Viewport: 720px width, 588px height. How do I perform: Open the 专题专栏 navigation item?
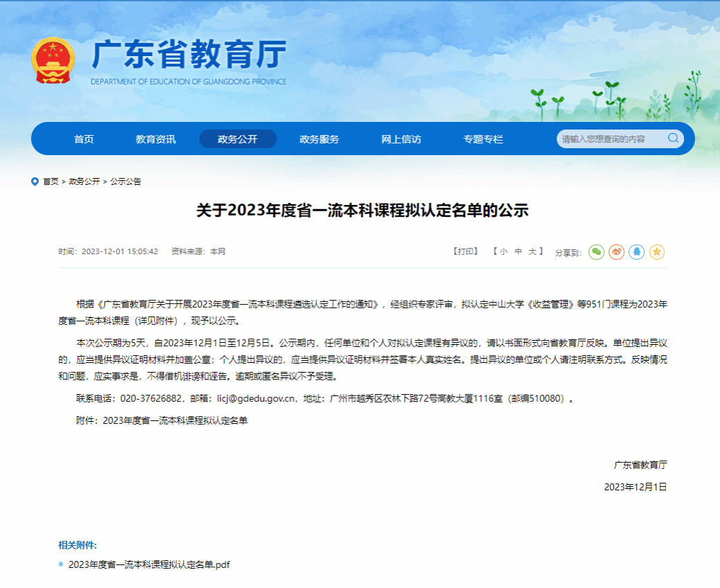tap(483, 139)
